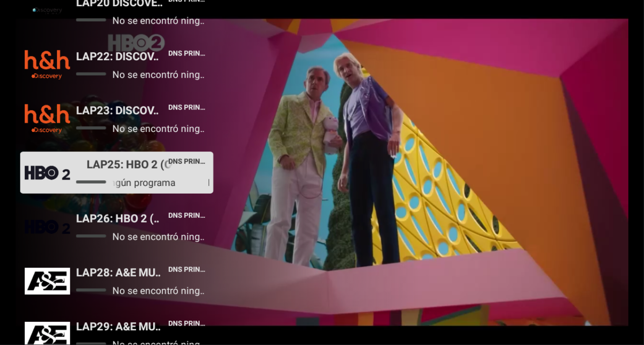
Task: Click 'No se encontró ning..' under LAP28
Action: click(158, 291)
